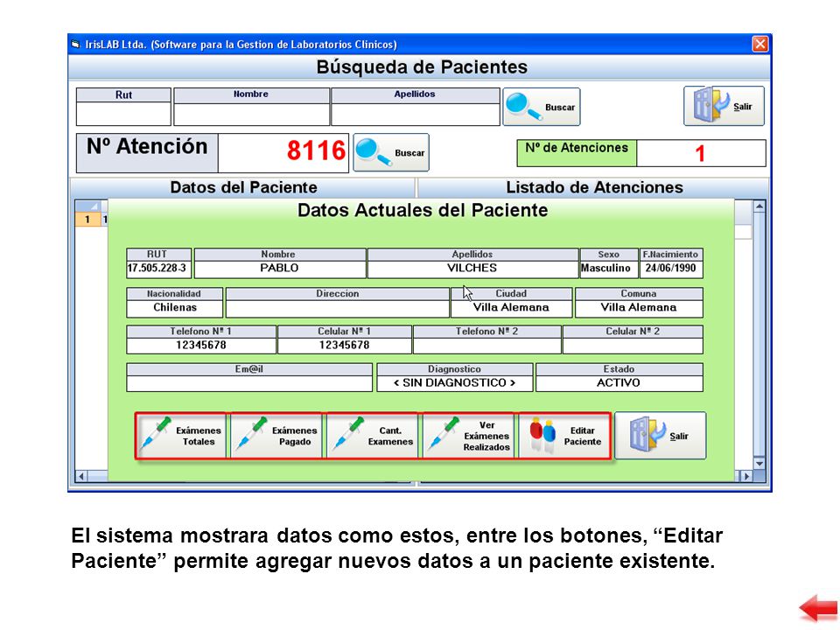Click the empty Em@il field
Viewport: 840px width, 630px height.
pos(249,383)
